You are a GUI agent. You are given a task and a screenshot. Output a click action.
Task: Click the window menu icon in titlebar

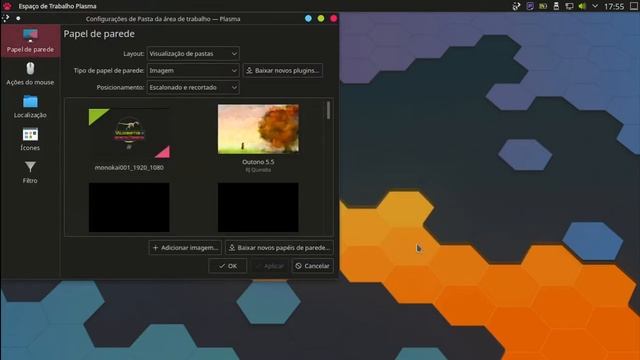click(x=6, y=18)
